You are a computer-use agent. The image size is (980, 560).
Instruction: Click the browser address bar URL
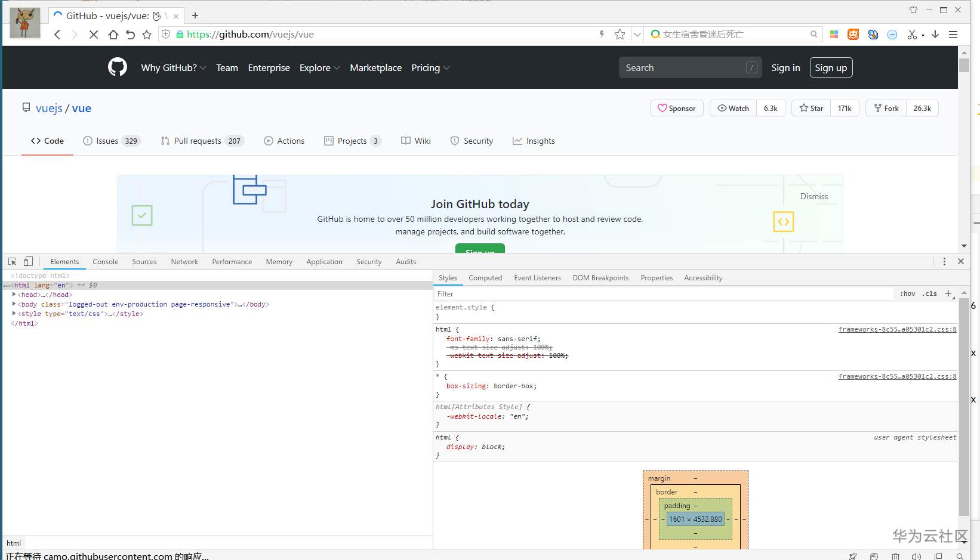click(250, 35)
